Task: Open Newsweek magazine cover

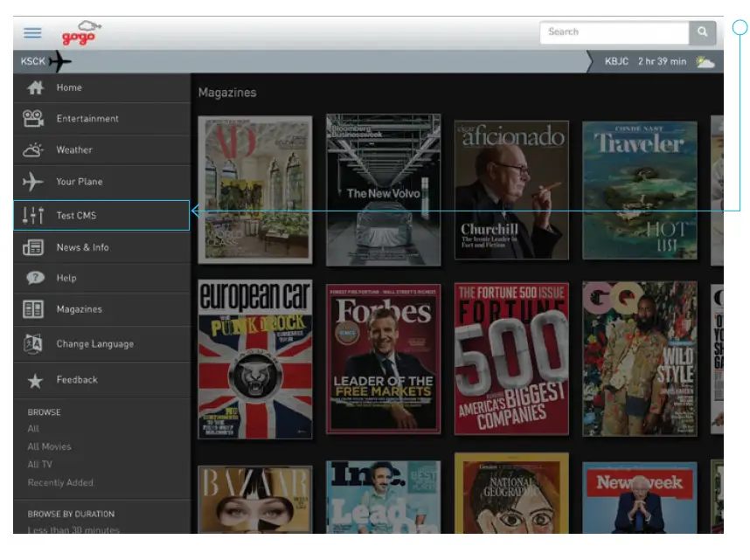Action: [x=640, y=498]
